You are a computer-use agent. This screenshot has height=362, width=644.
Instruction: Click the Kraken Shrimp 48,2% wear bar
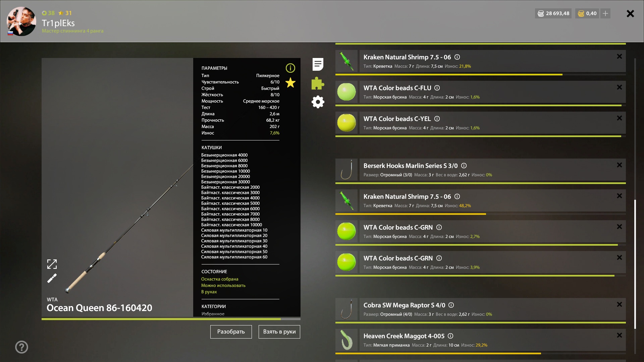coord(480,214)
